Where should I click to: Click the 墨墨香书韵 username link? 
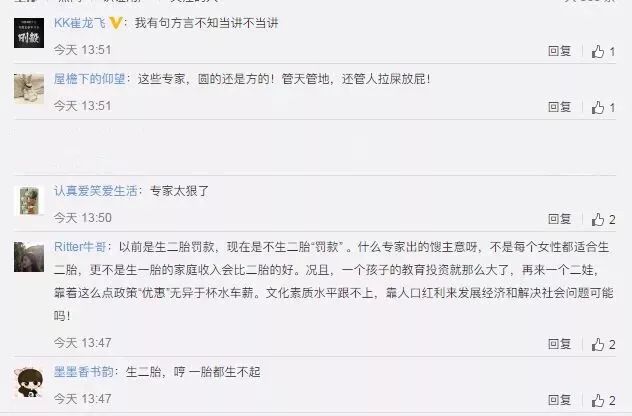click(84, 372)
